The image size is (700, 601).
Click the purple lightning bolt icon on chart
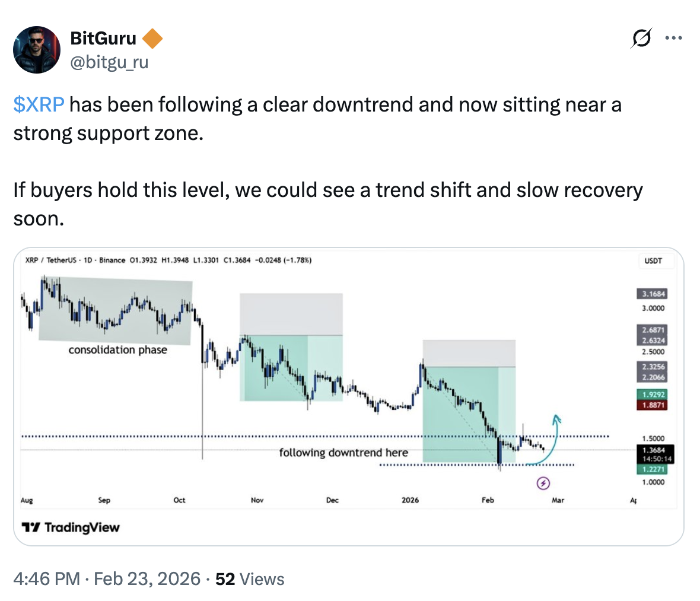[x=543, y=484]
